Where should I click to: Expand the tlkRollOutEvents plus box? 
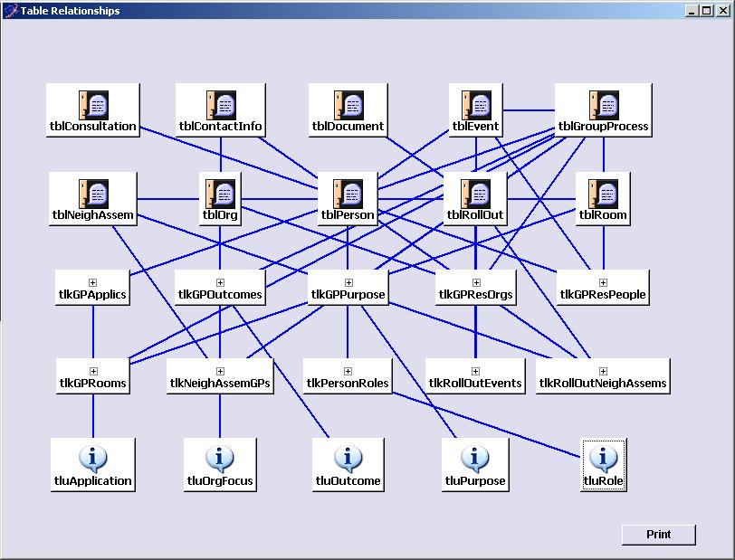[x=476, y=371]
